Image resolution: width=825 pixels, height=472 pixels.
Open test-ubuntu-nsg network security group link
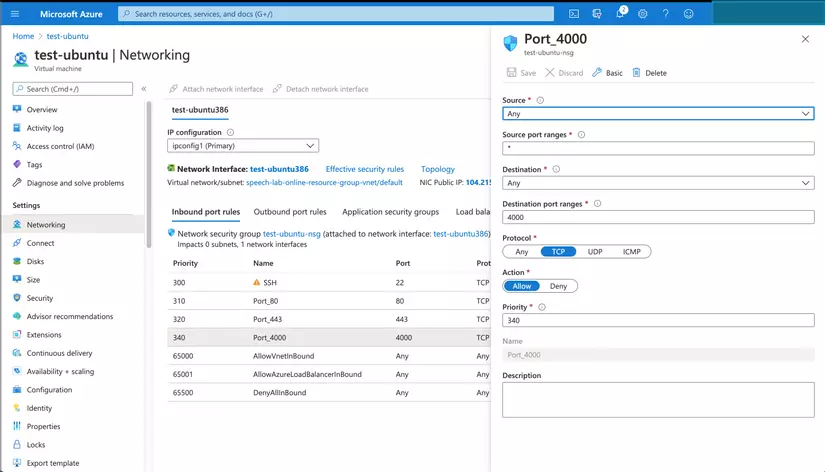[291, 234]
